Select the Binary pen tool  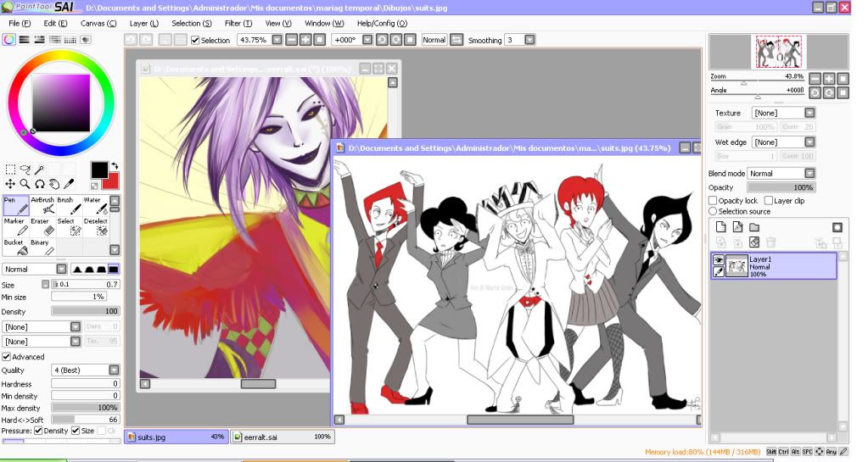click(x=42, y=248)
